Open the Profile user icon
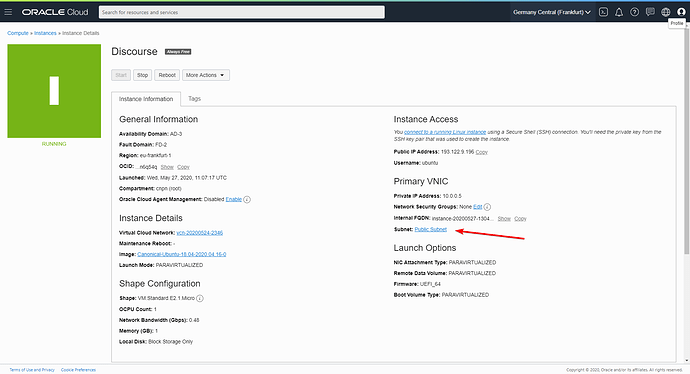The image size is (690, 374). click(681, 12)
